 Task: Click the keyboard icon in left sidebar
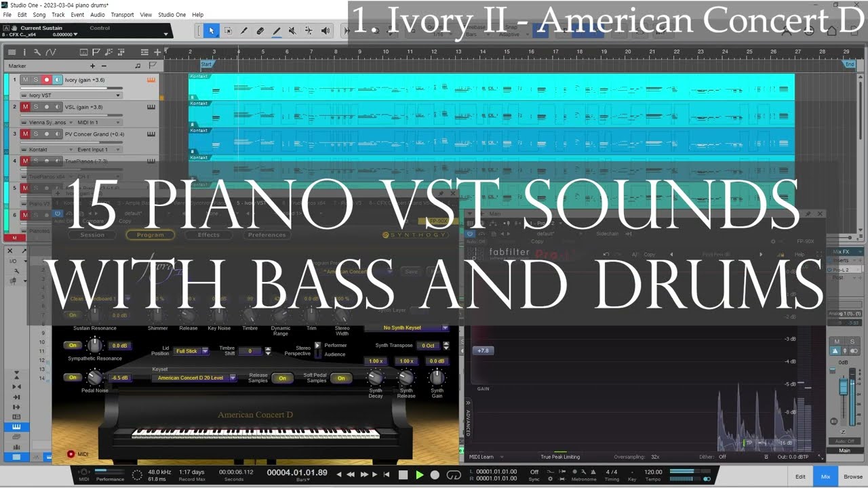pos(16,427)
